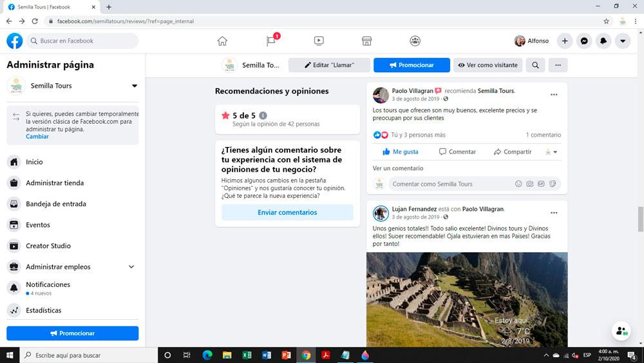Viewport: 644px width, 363px height.
Task: Click Ver un comentario
Action: (x=397, y=168)
